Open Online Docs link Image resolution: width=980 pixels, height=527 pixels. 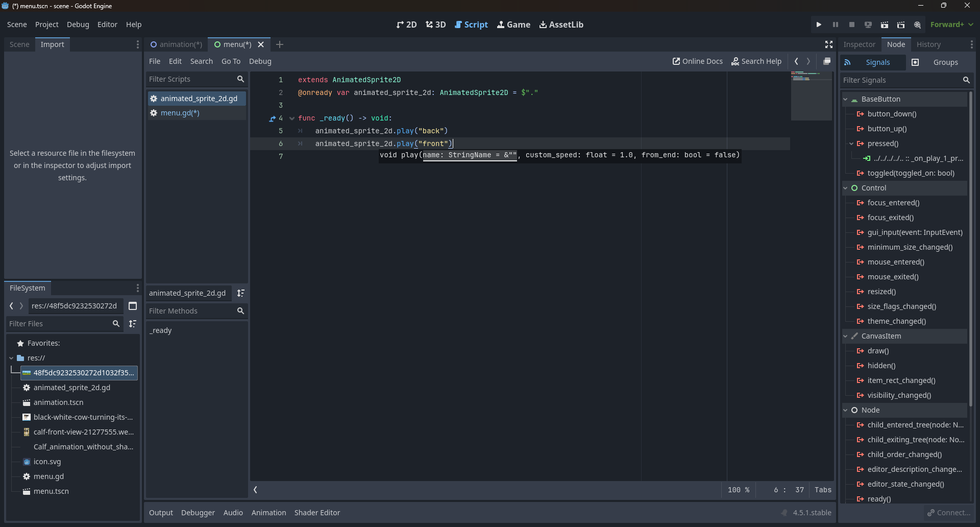click(697, 61)
